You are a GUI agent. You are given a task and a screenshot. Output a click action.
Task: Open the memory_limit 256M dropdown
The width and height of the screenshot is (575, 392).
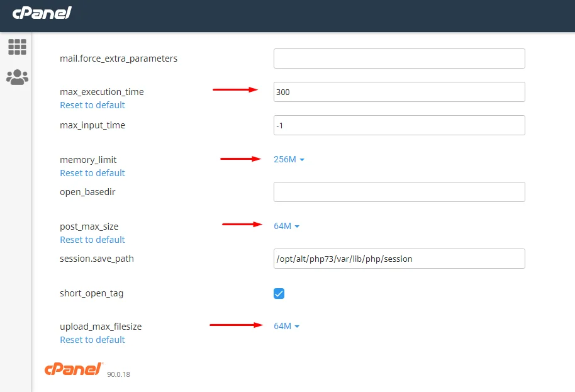[x=289, y=160]
